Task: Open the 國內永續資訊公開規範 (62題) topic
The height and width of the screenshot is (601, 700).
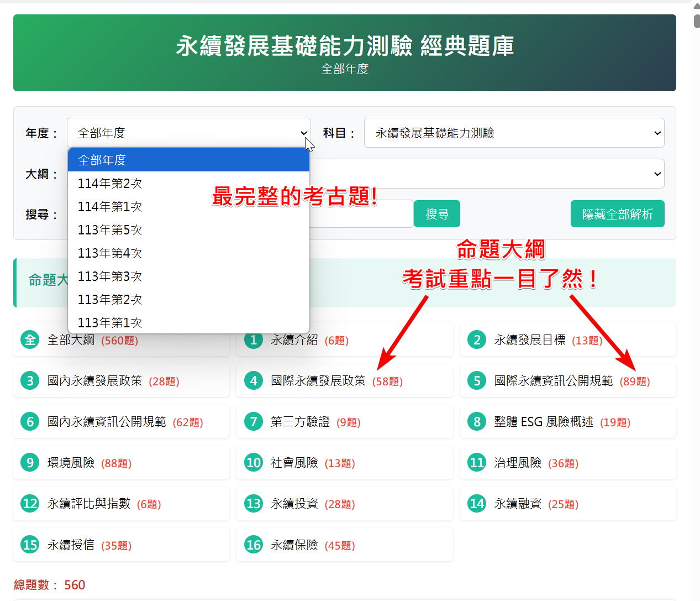Action: point(121,421)
